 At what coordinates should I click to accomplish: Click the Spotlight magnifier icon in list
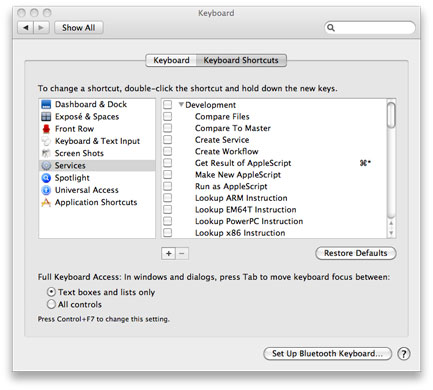(46, 178)
